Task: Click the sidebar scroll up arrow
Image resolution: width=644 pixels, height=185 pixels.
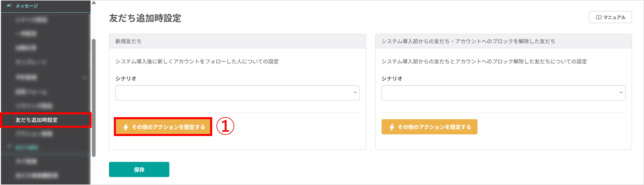Action: point(94,3)
